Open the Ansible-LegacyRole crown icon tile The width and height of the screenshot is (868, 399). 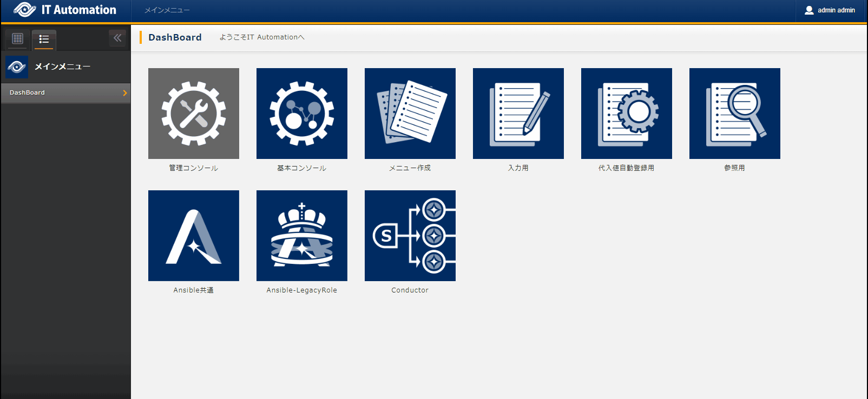[x=301, y=236]
